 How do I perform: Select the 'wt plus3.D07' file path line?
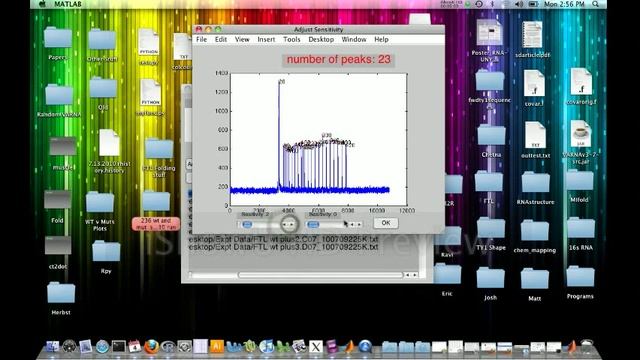pyautogui.click(x=283, y=247)
